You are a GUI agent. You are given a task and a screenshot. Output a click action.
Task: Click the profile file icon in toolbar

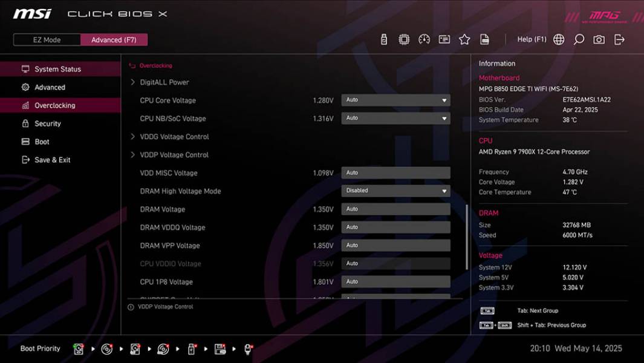(x=484, y=39)
